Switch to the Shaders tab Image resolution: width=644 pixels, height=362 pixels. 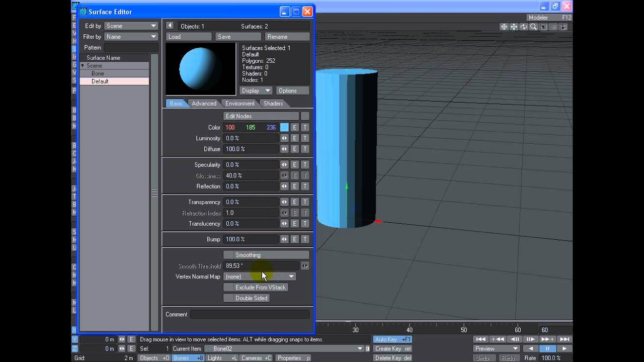click(x=273, y=104)
